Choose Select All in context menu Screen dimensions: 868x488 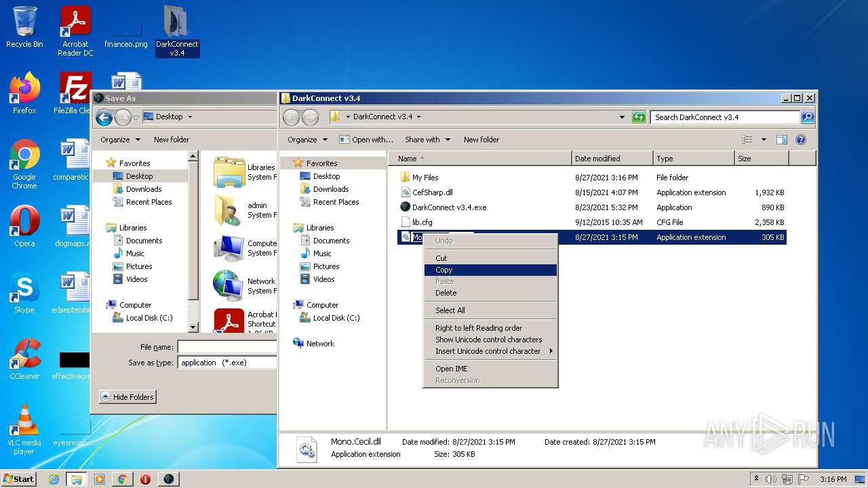tap(490, 310)
